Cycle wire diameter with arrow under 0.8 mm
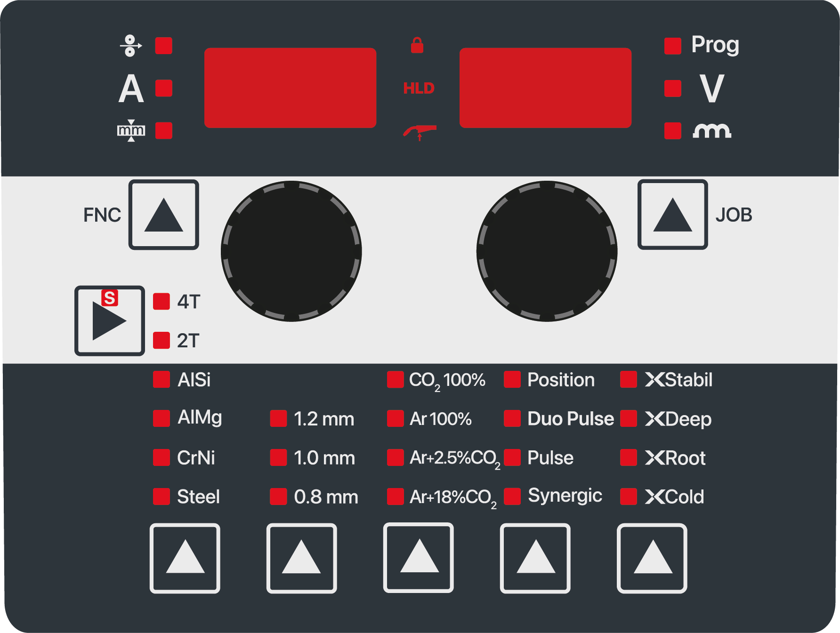 (302, 558)
